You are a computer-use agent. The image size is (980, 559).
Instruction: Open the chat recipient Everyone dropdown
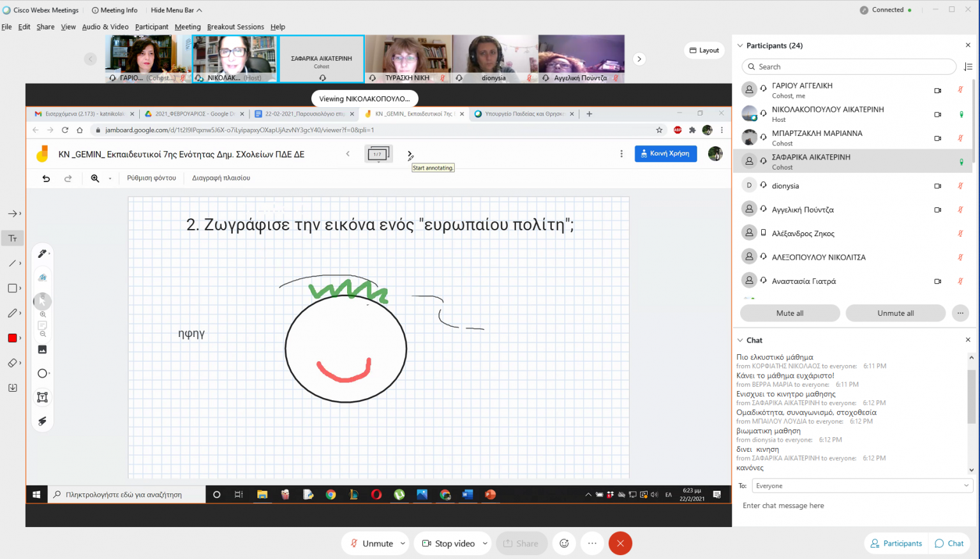point(861,486)
